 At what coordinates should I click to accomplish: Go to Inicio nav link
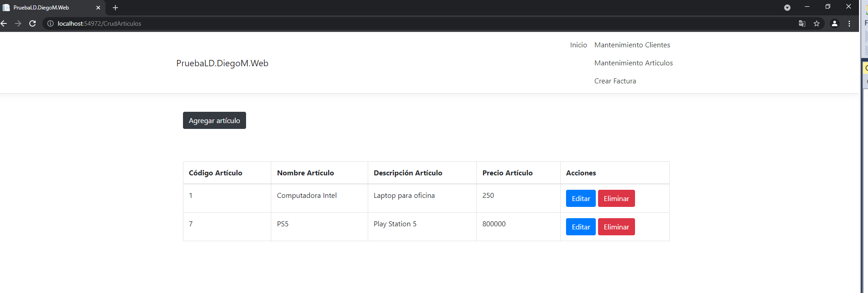point(578,45)
